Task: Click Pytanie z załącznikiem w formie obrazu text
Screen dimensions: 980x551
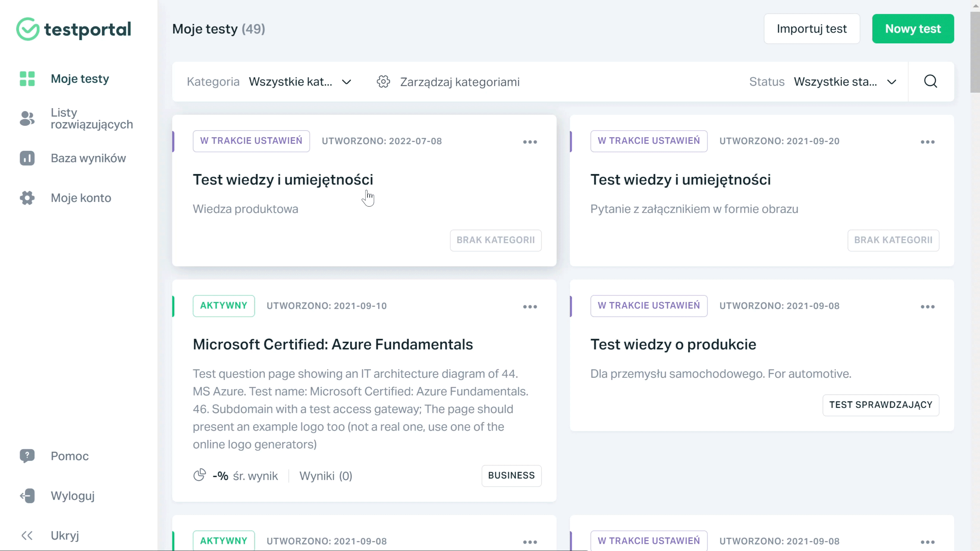Action: 694,209
